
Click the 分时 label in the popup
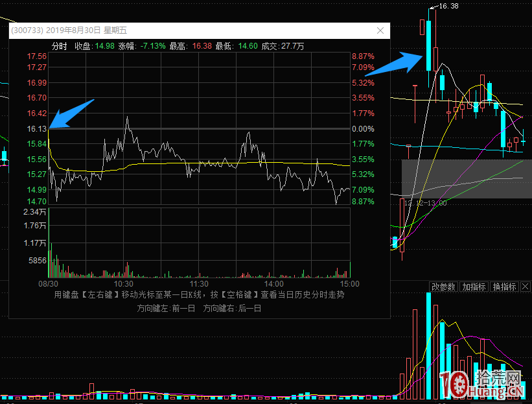60,46
